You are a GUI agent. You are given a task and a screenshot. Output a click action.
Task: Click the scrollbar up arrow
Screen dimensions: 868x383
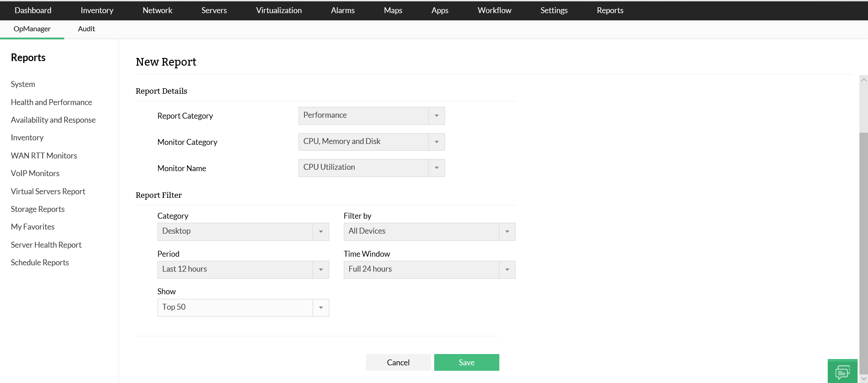pos(863,80)
